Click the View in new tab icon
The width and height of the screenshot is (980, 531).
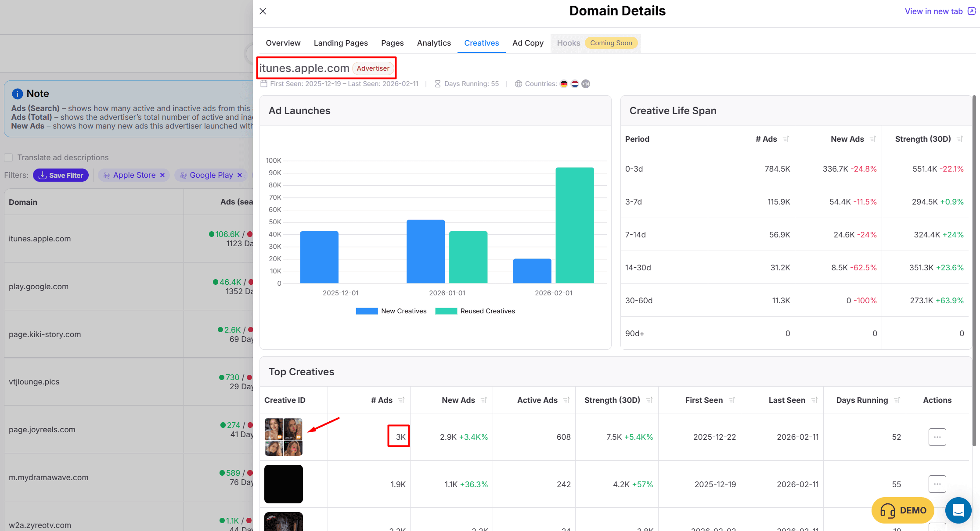972,11
